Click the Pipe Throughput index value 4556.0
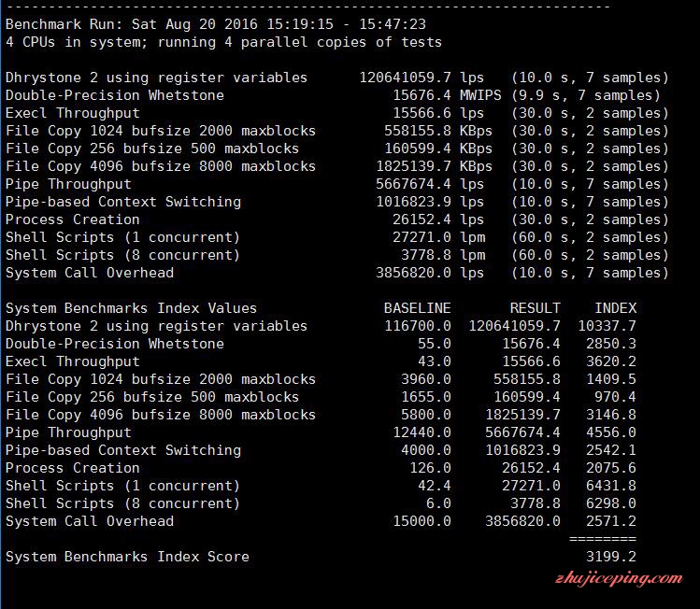Screen dimensions: 700x609 610,432
